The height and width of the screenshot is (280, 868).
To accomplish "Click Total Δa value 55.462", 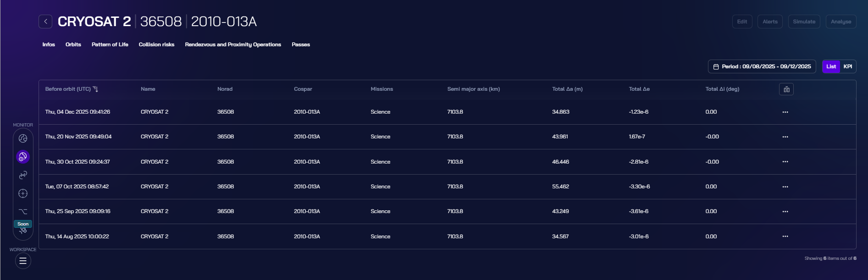I will [560, 187].
